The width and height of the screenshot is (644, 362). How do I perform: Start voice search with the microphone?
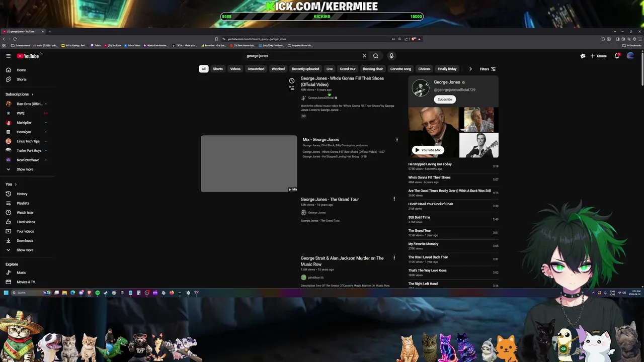(x=391, y=56)
